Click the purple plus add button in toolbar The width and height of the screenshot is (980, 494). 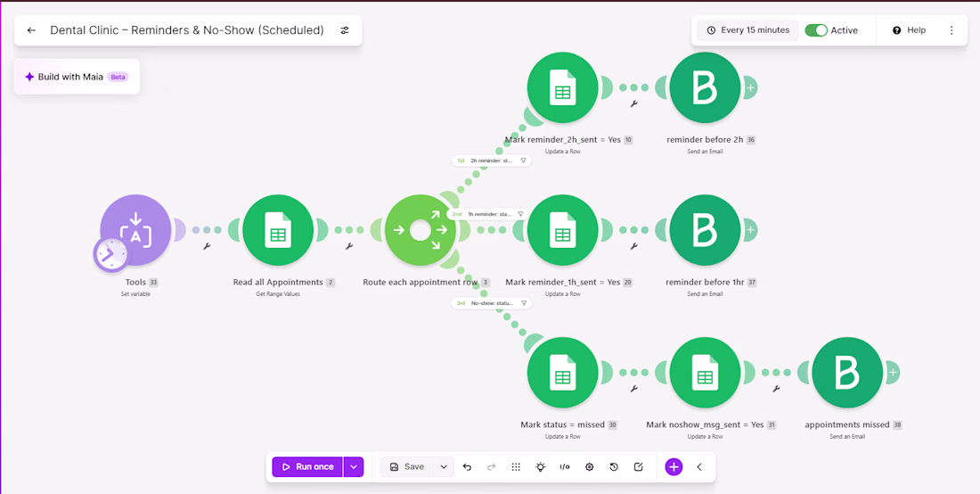coord(674,466)
